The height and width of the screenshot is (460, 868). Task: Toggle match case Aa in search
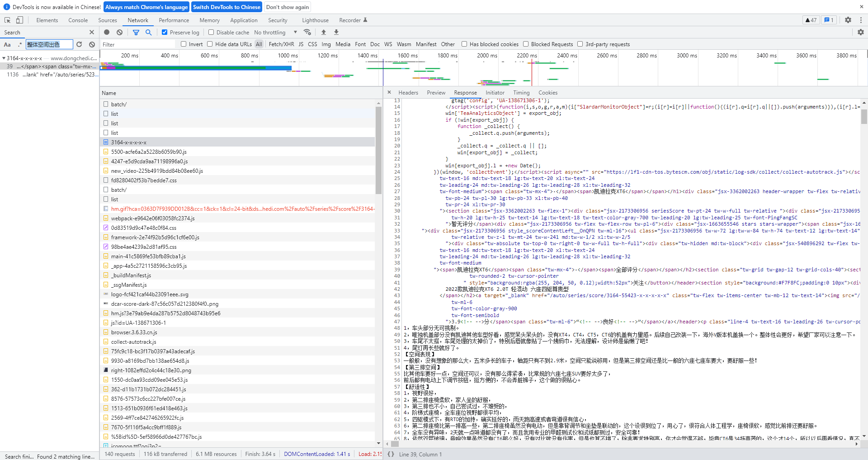(7, 44)
